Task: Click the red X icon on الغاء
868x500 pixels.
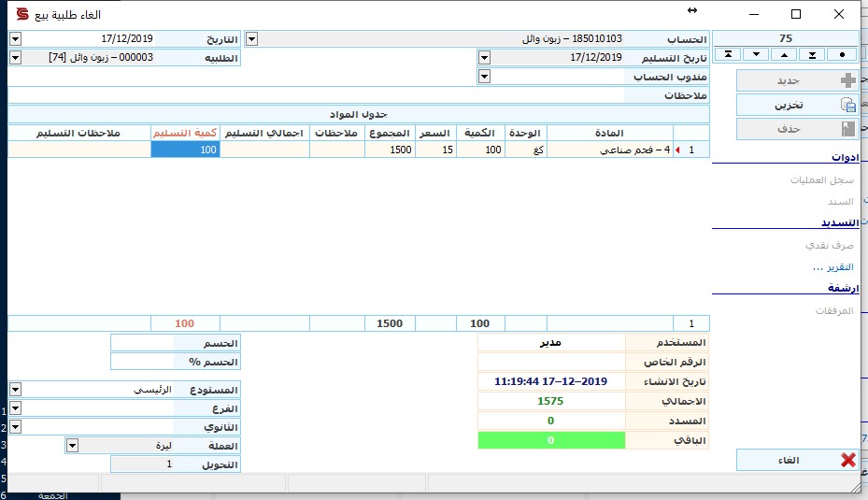Action: [847, 460]
